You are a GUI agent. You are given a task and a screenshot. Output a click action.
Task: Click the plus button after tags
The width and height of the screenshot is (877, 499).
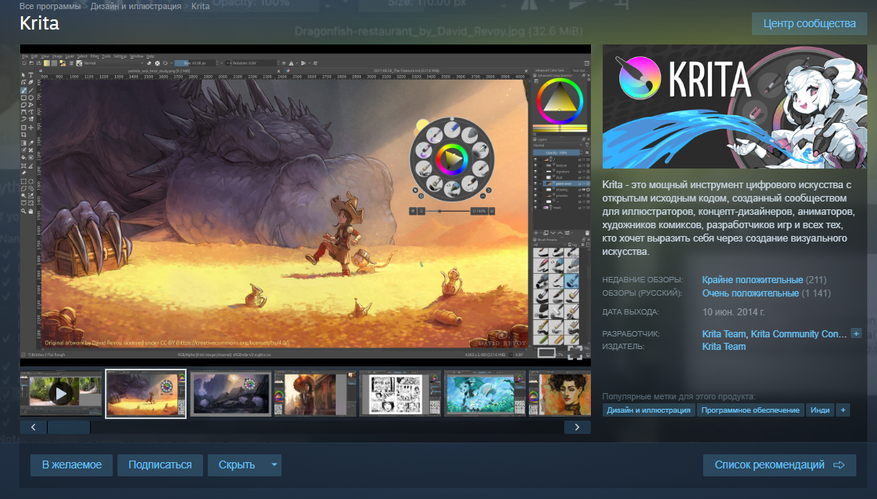click(x=843, y=410)
